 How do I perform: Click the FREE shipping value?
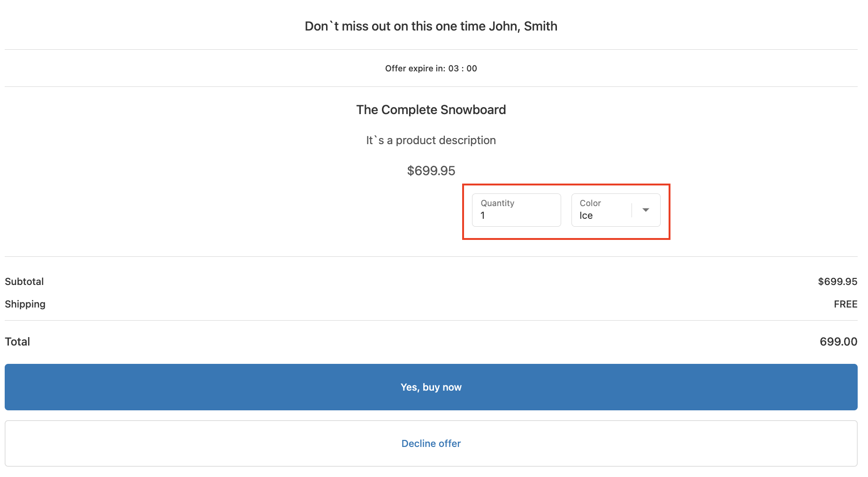[x=845, y=304]
